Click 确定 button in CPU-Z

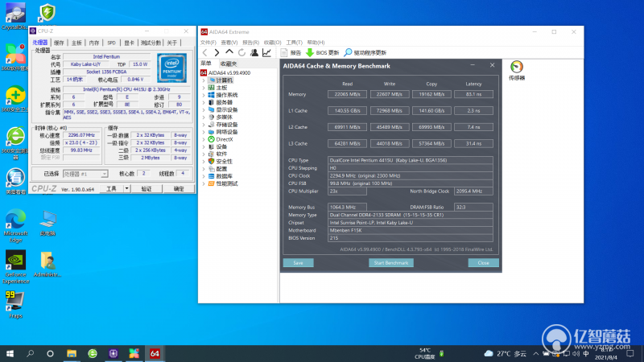point(179,189)
